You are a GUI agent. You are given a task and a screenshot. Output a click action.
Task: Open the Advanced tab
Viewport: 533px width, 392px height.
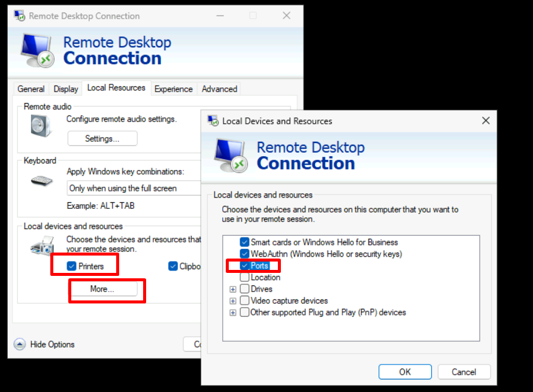[220, 89]
